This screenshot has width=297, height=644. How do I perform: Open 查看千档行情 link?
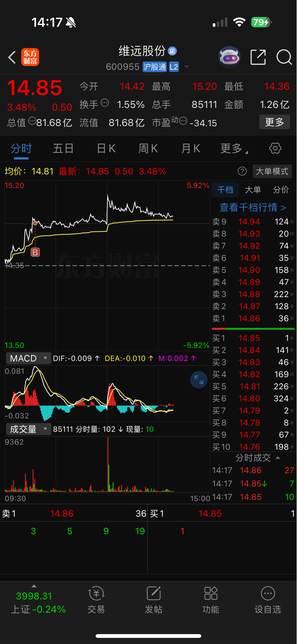253,207
